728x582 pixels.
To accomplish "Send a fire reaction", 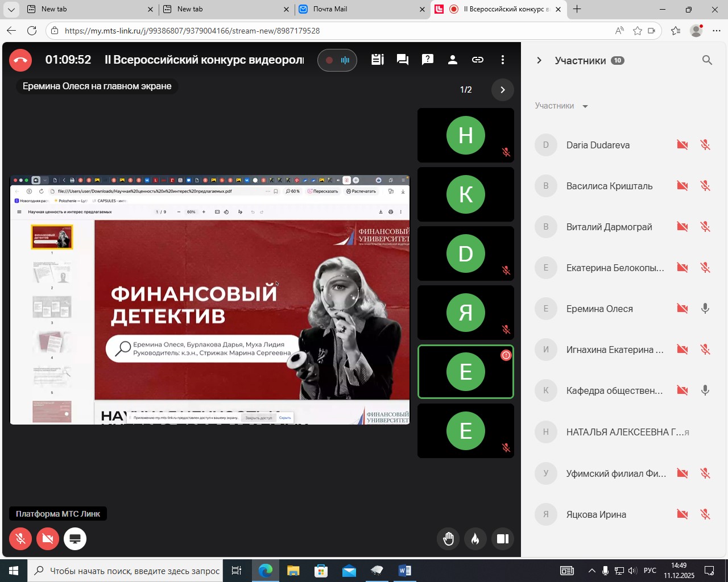I will click(475, 539).
